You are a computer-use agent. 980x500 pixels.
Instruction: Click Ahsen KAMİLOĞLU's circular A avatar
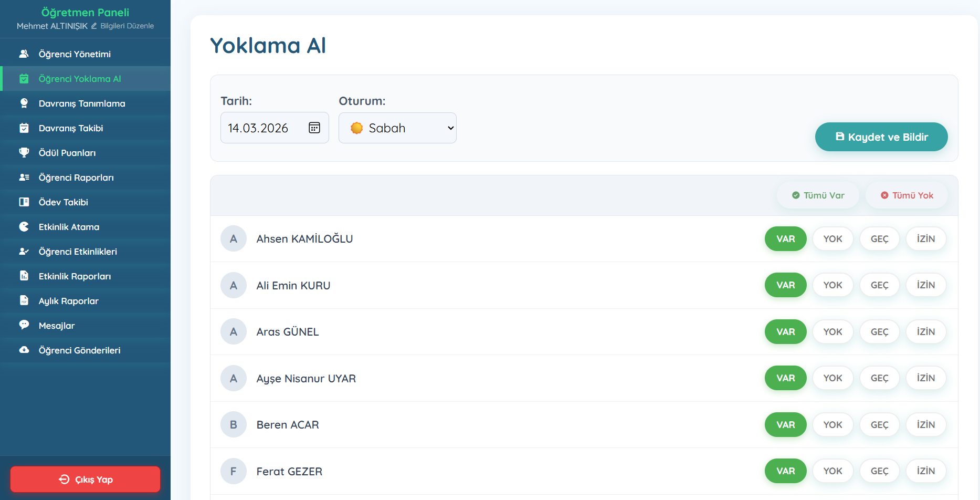pos(234,239)
